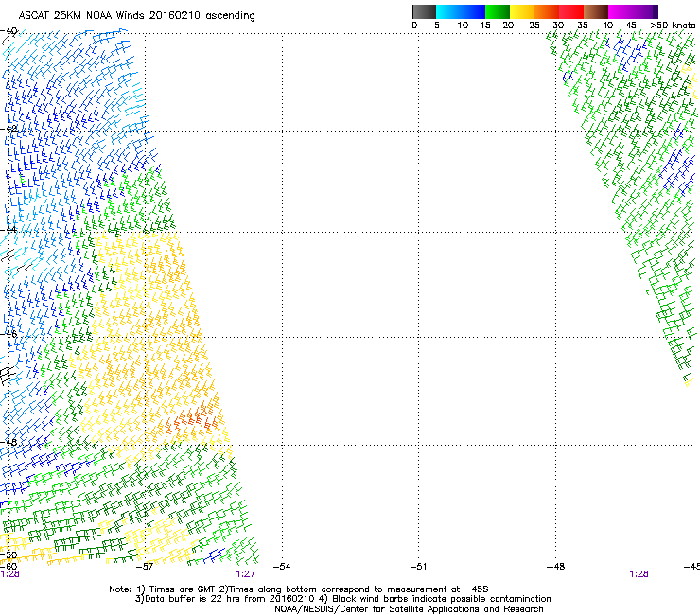This screenshot has height=615, width=700.
Task: Click the '30' legend scale label
Action: pos(558,26)
